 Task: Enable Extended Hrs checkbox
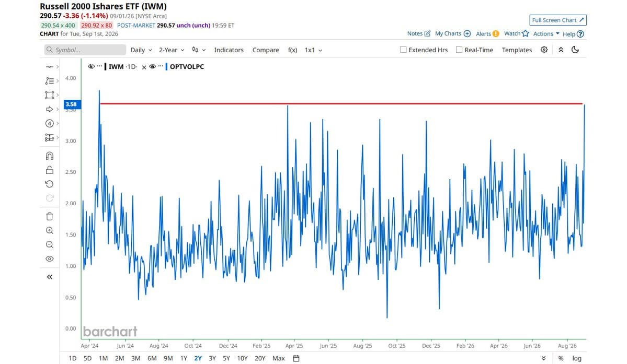coord(403,50)
